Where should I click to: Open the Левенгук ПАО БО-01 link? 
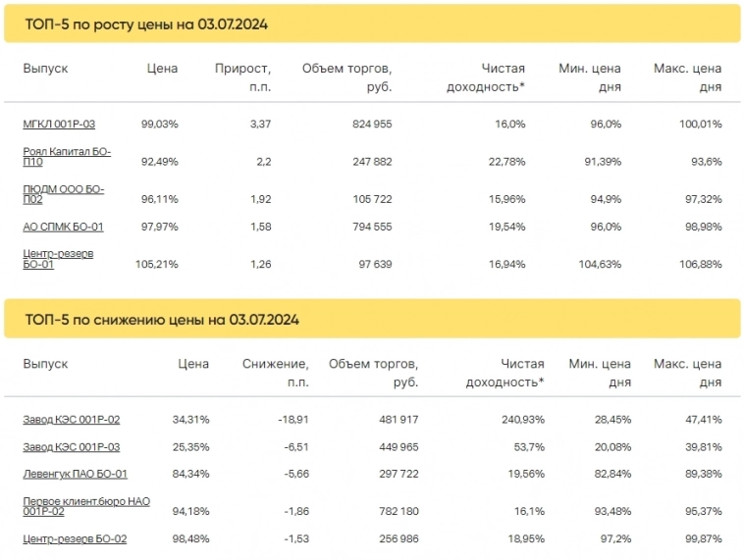click(75, 475)
